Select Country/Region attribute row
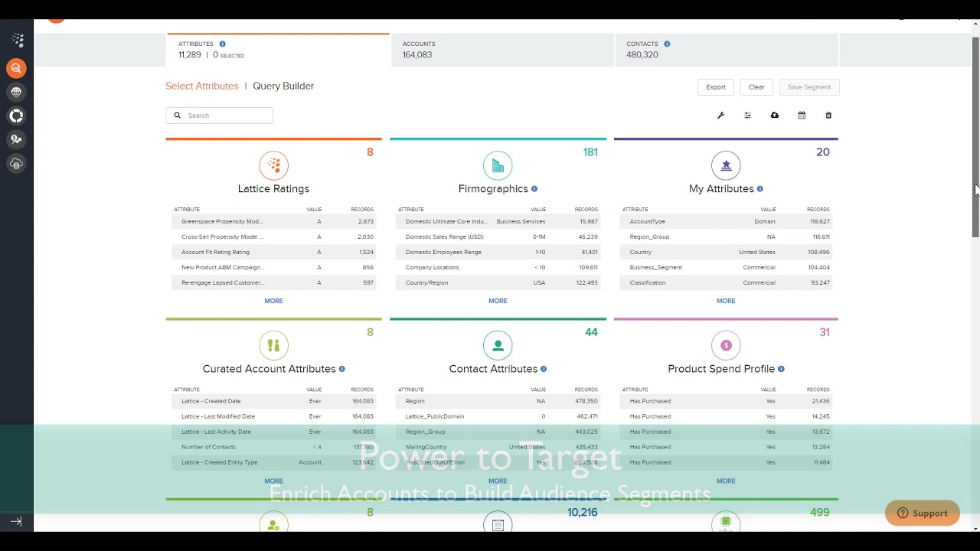 pyautogui.click(x=498, y=282)
